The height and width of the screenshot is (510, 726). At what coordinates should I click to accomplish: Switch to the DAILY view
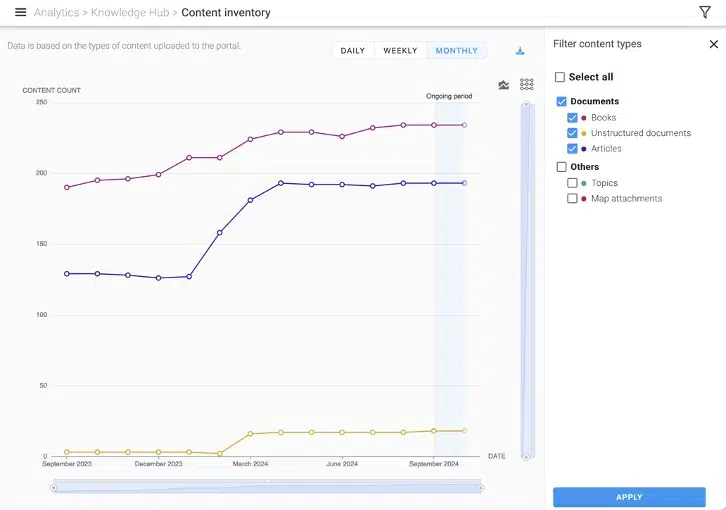point(353,51)
